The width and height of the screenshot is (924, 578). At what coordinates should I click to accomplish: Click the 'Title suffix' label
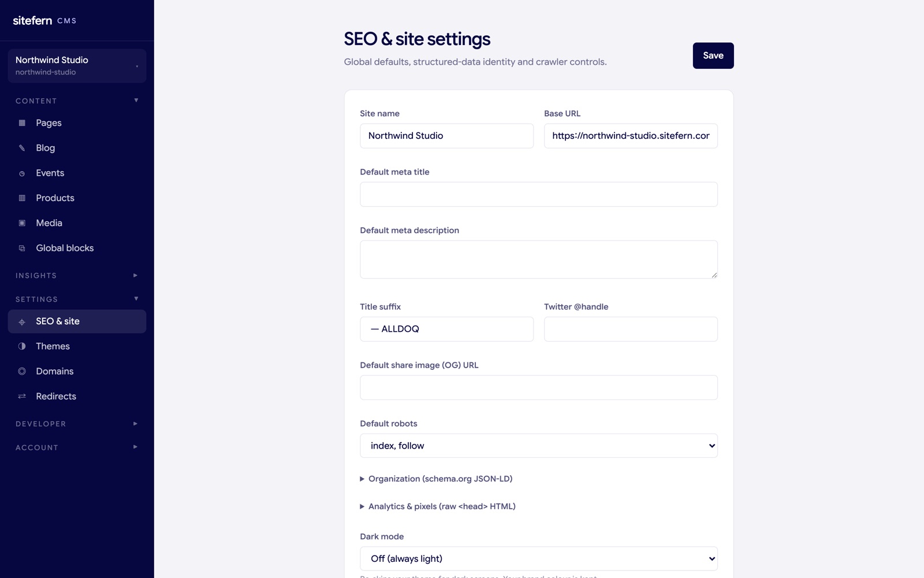pos(380,307)
